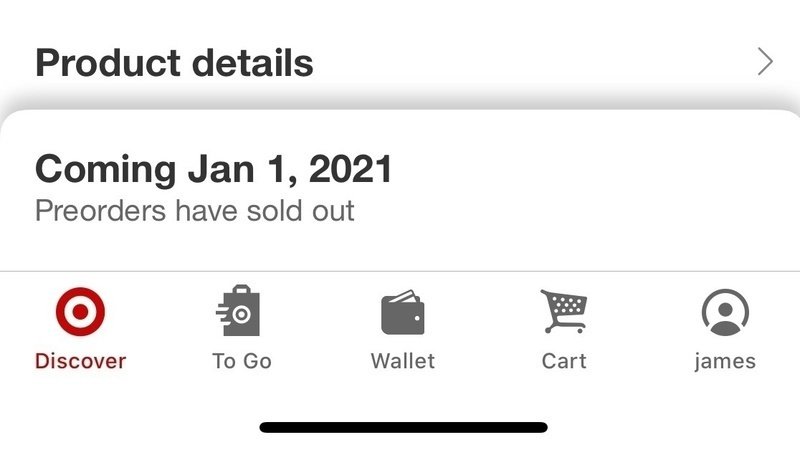Image resolution: width=800 pixels, height=450 pixels.
Task: Tap the "2021" year in the release date
Action: [350, 170]
